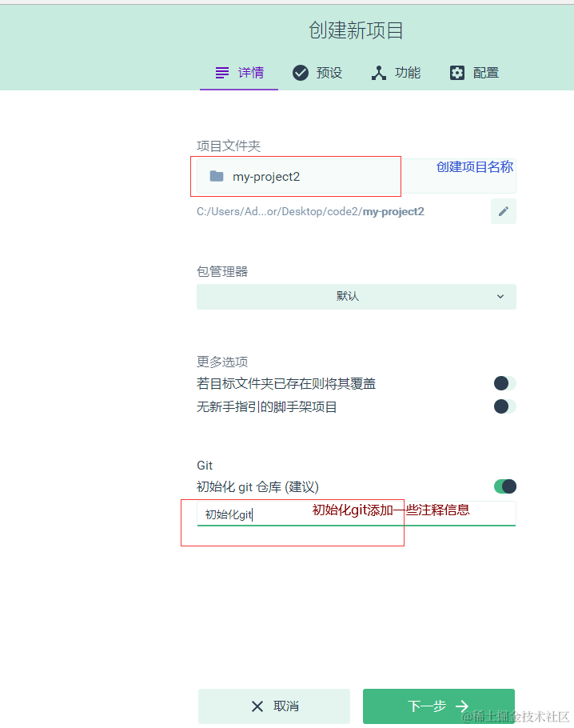This screenshot has height=728, width=574.
Task: Switch to the 功能 features tab
Action: tap(396, 73)
